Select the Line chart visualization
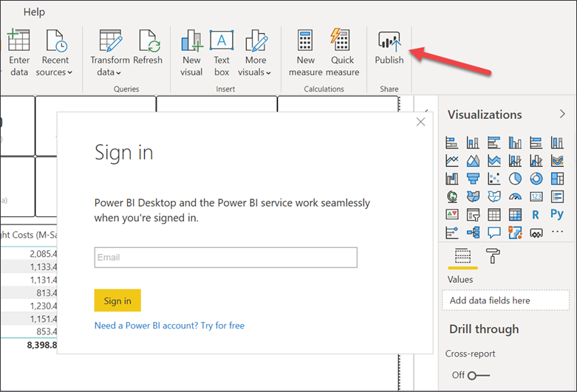This screenshot has width=577, height=392. pos(452,161)
